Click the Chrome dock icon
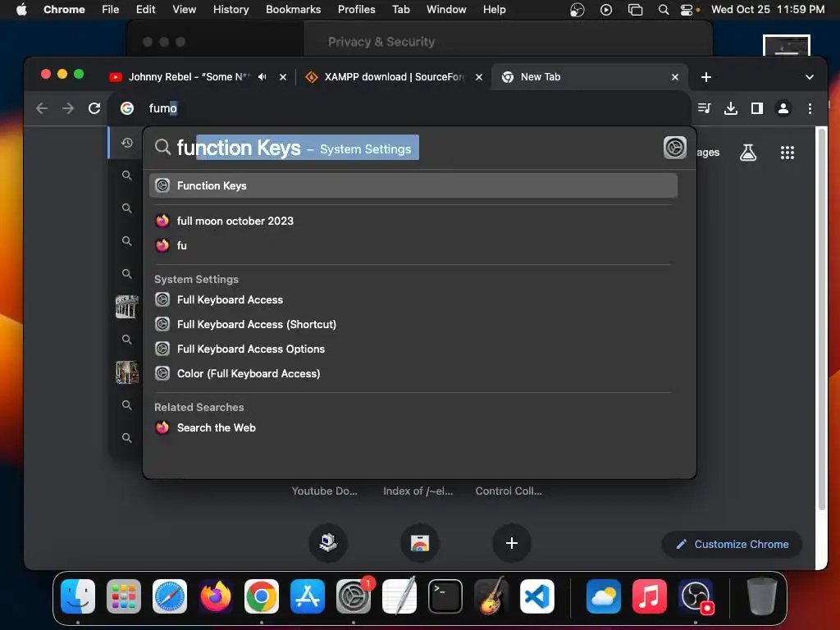The image size is (840, 630). point(262,596)
